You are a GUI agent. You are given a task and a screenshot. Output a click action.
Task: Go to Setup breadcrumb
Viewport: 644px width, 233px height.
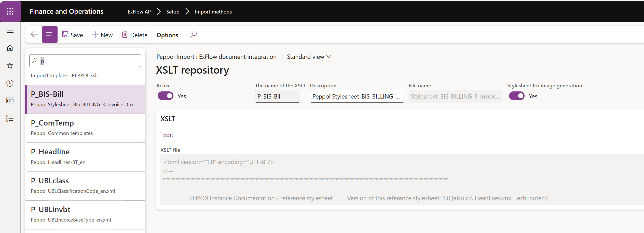point(173,12)
